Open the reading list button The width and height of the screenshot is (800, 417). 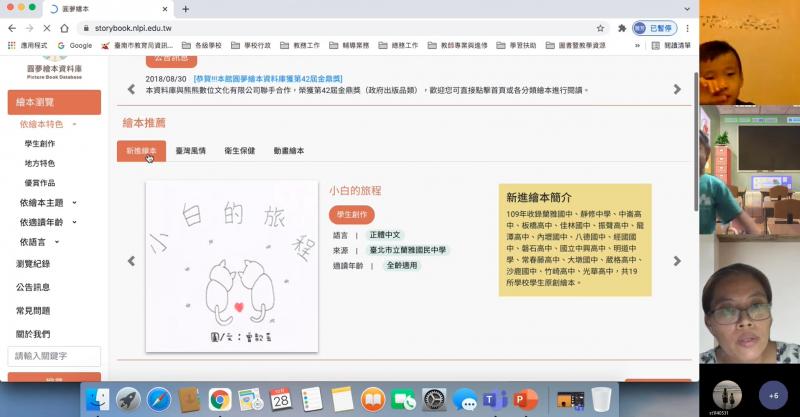[671, 45]
